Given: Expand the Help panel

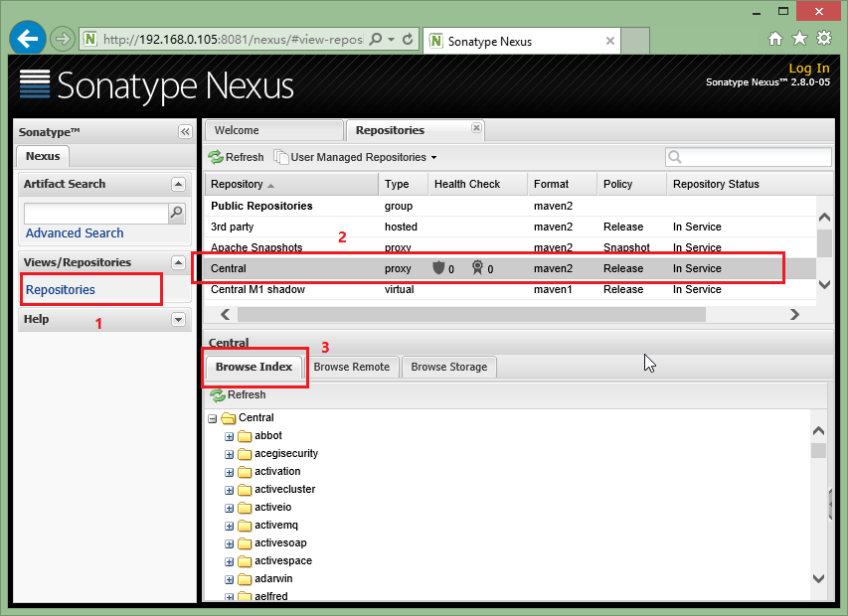Looking at the screenshot, I should [179, 319].
